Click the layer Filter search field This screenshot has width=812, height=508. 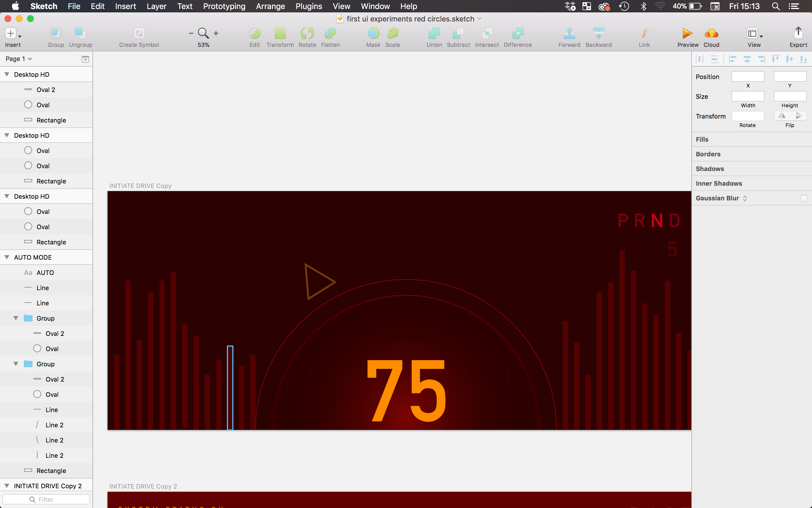tap(46, 499)
